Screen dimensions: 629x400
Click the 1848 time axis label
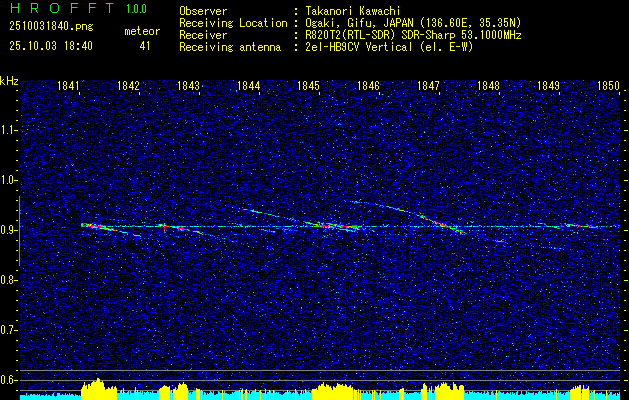coord(489,86)
